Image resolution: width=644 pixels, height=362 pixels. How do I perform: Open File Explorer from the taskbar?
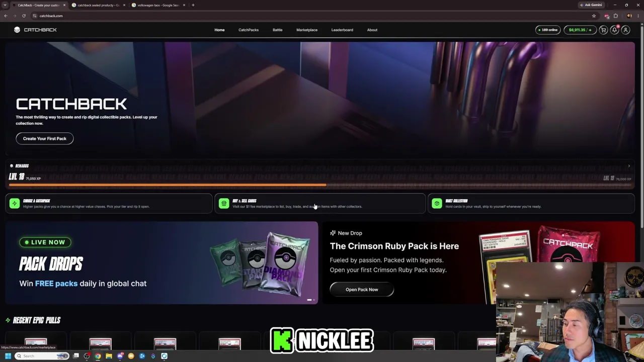(x=109, y=356)
